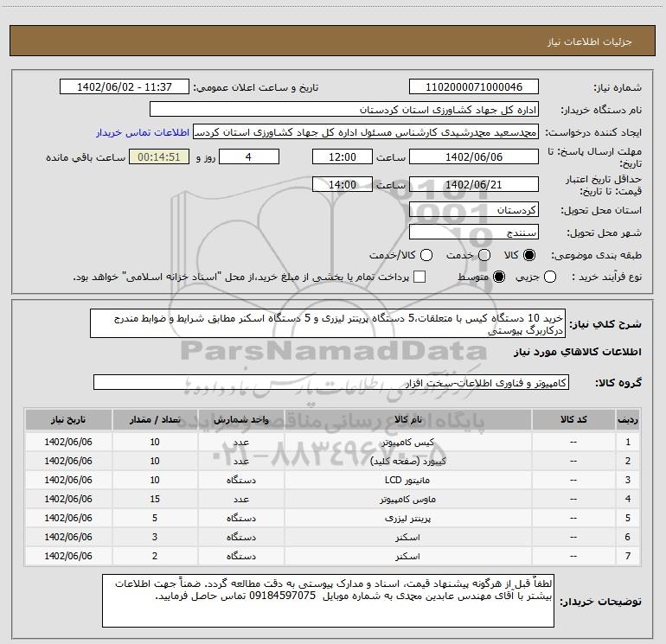Click the کد کالا column header

(573, 419)
